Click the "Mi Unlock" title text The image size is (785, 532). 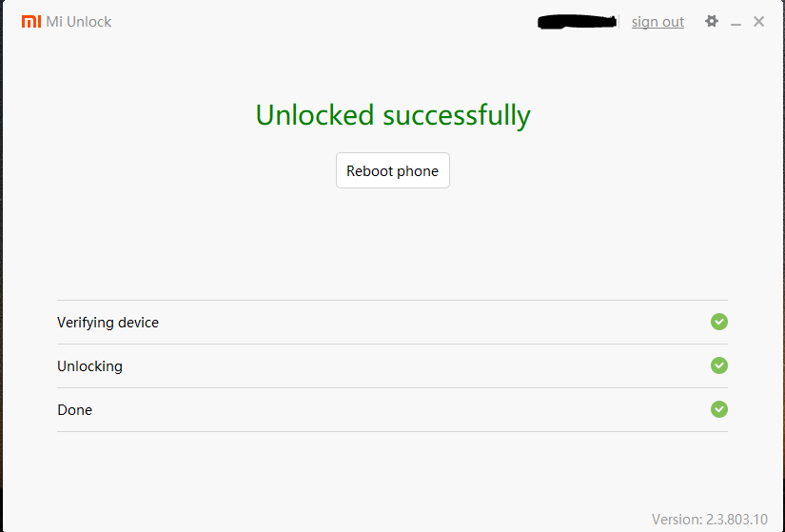[x=79, y=21]
